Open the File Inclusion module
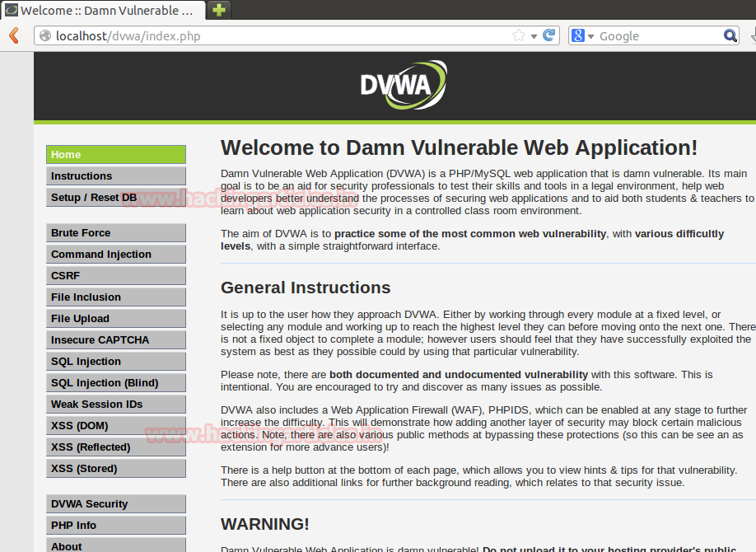The image size is (756, 552). pos(116,297)
